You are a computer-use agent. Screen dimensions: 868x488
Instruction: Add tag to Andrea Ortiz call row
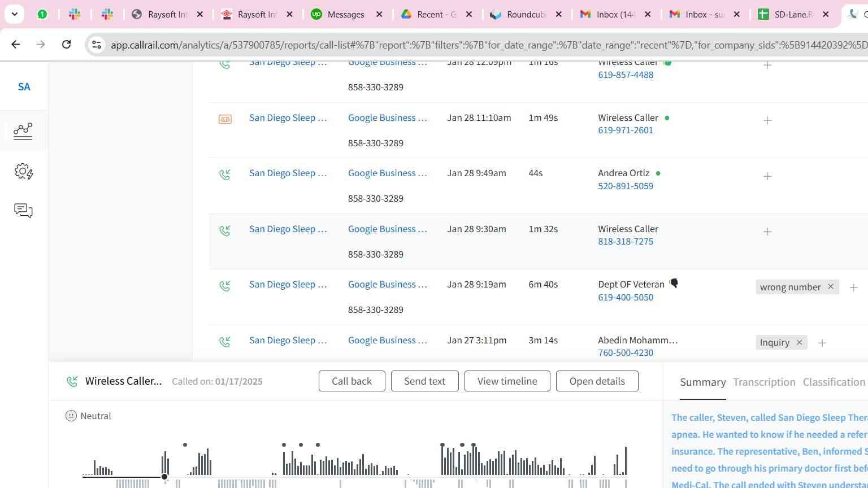pyautogui.click(x=767, y=176)
